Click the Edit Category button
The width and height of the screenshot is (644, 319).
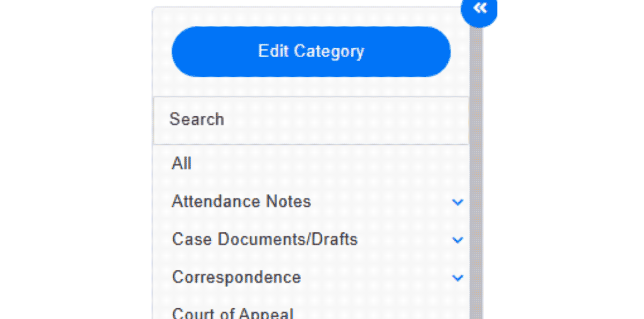(311, 52)
